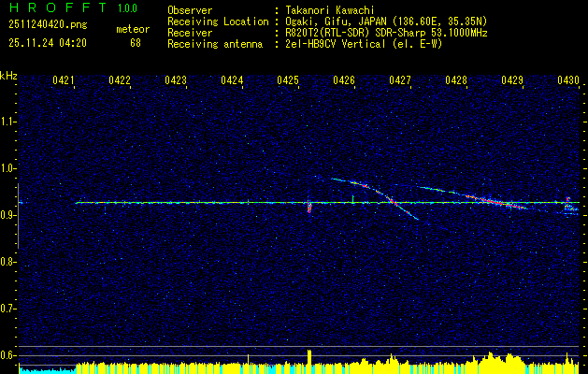Click the 0422 time marker
Screen dimensions: 588x374
click(120, 79)
